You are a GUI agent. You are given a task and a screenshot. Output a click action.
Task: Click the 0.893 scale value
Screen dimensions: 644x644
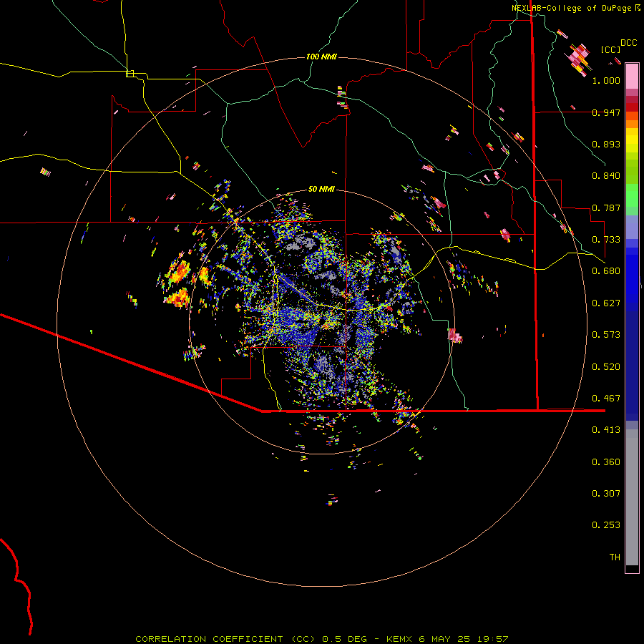click(606, 144)
